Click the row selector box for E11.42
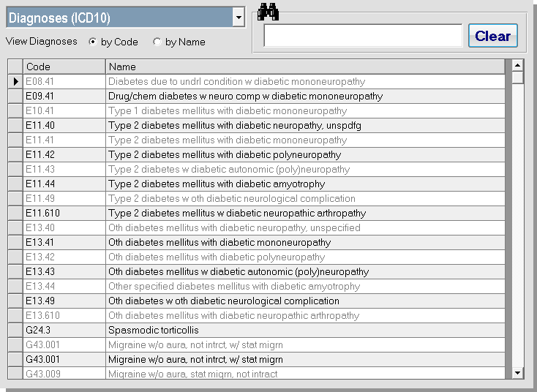 15,155
